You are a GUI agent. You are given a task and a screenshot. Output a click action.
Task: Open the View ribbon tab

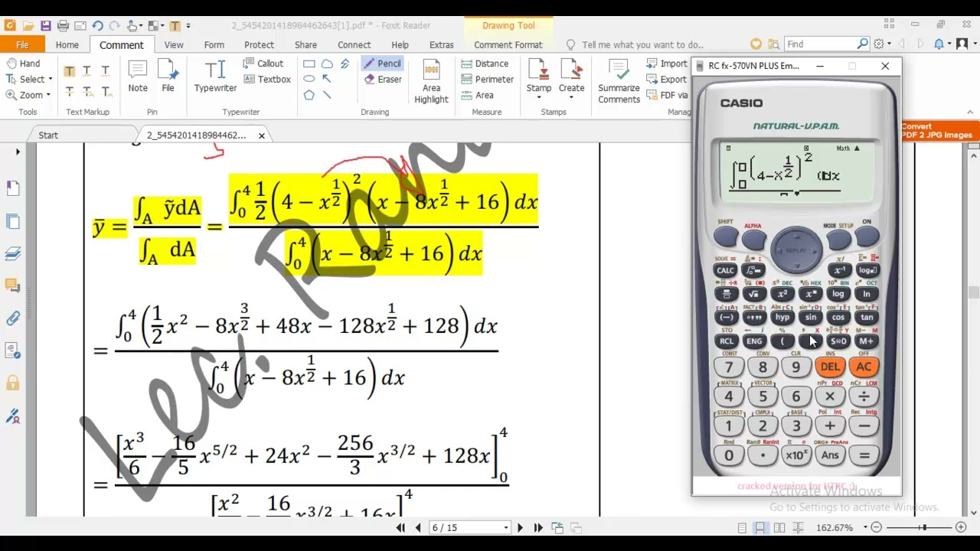pos(174,44)
